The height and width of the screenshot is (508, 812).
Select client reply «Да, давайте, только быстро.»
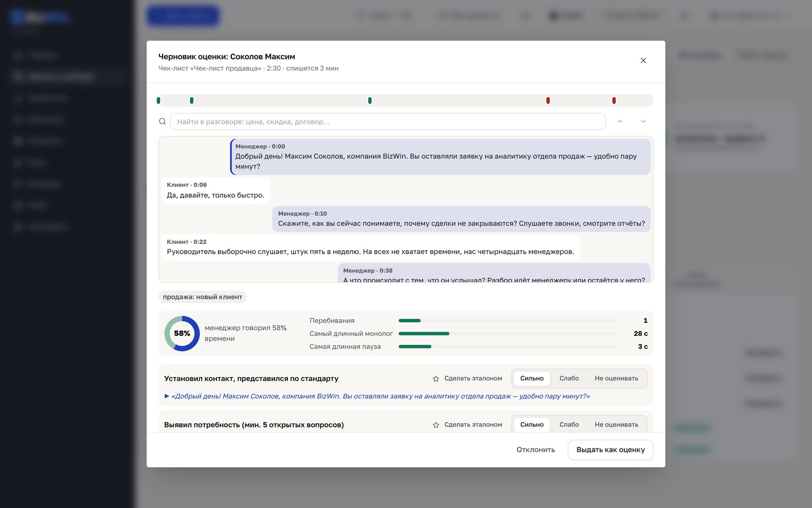pos(216,191)
